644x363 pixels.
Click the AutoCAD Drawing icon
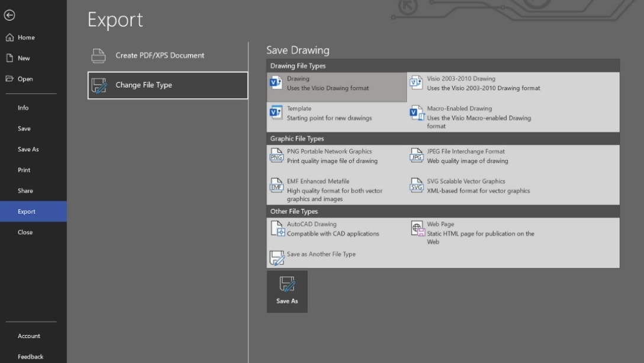click(x=277, y=228)
